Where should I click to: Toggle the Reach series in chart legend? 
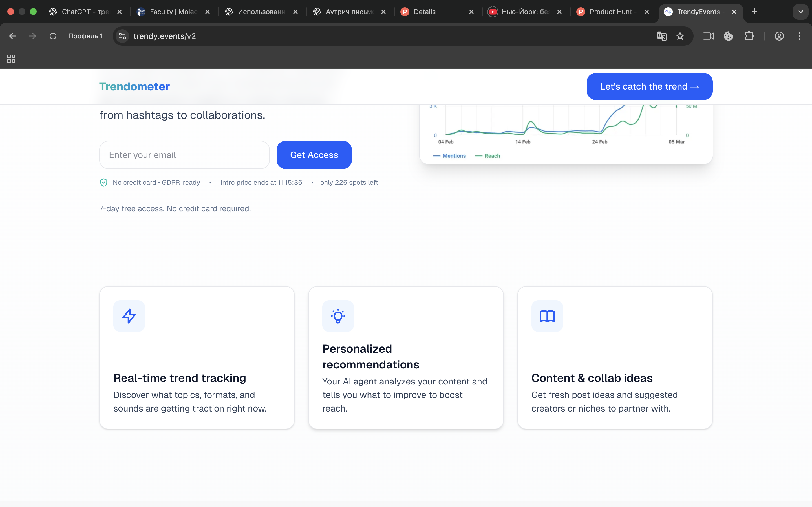coord(488,156)
